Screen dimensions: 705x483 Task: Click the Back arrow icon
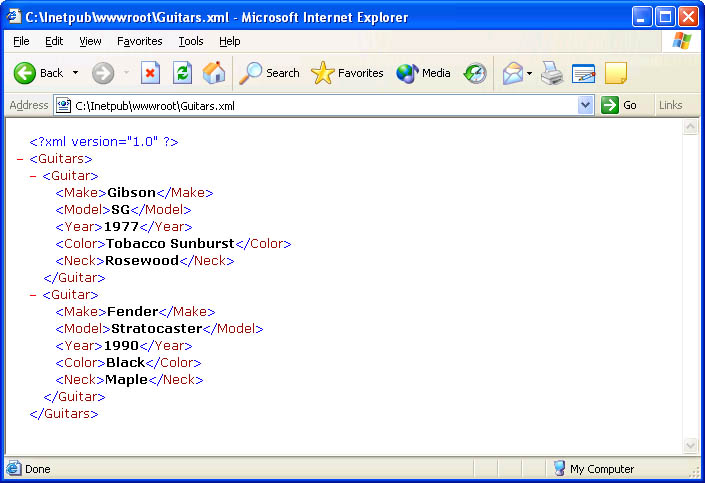(24, 73)
